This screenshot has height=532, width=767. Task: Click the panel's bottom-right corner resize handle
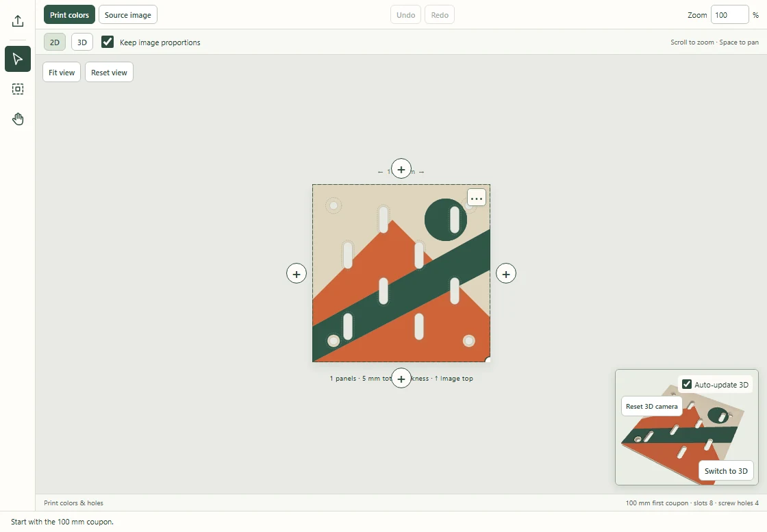[488, 360]
